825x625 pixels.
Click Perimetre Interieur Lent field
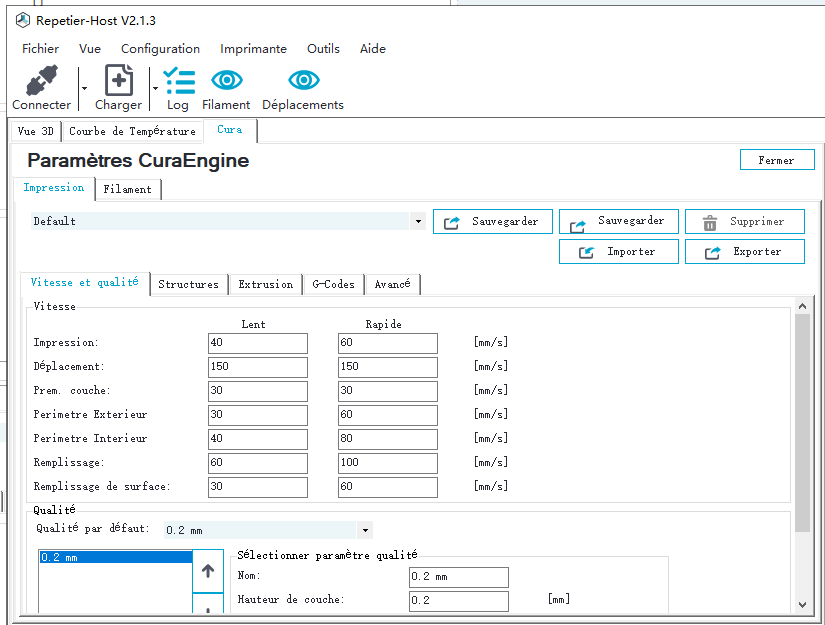(x=258, y=439)
